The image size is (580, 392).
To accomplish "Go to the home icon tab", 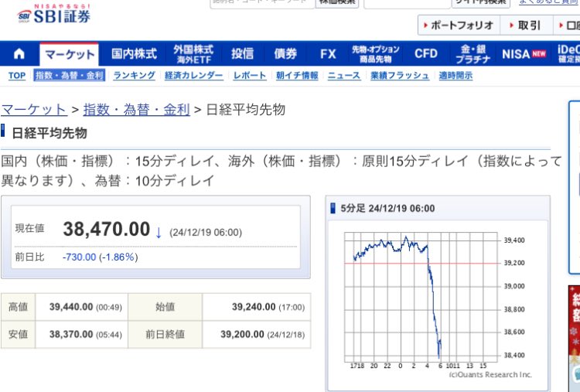I will tap(19, 54).
